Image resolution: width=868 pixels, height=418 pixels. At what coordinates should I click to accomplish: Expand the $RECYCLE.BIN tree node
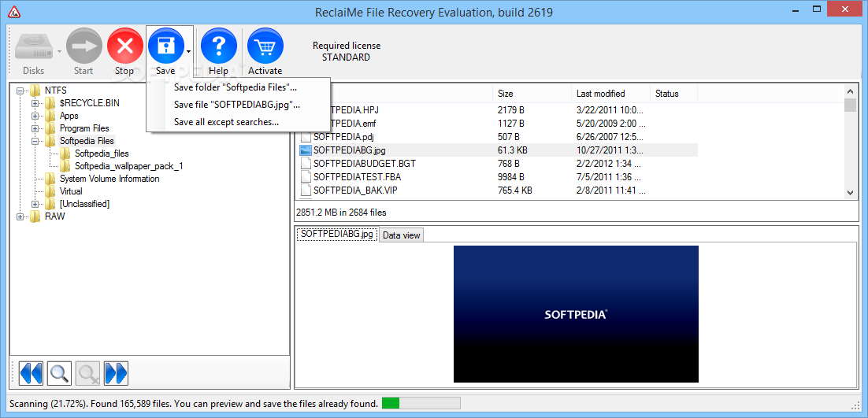(35, 103)
